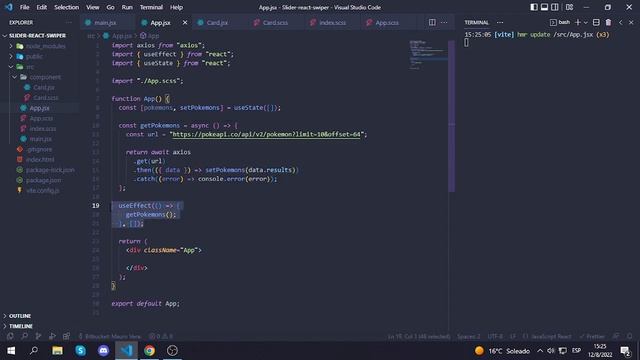Open the editor more actions ellipsis
Screen dimensions: 640x360
(x=444, y=22)
